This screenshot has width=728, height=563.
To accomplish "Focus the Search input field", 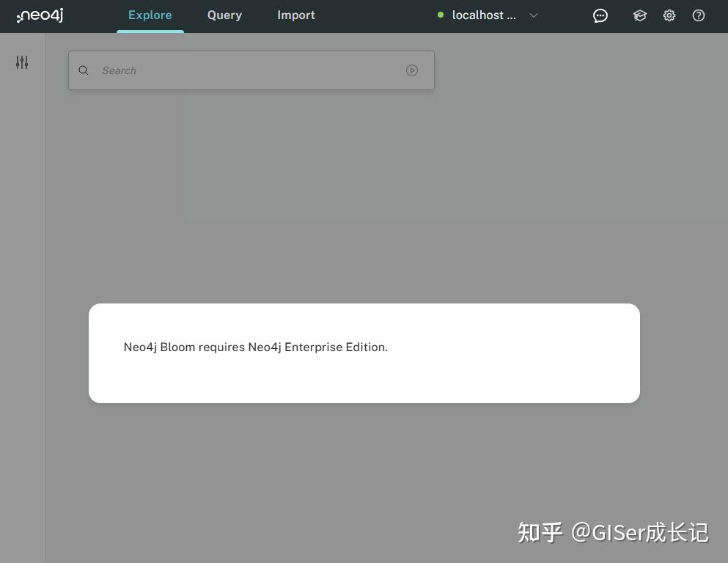I will point(220,70).
